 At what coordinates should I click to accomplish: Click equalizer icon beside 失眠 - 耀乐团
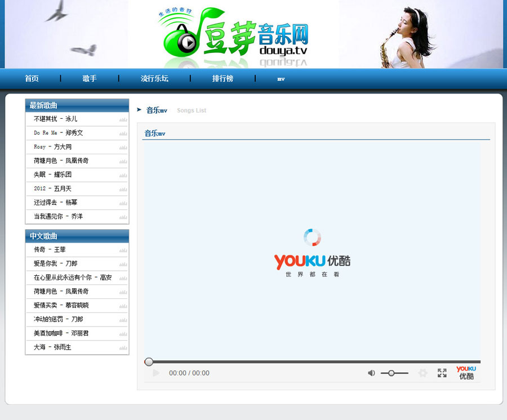click(x=123, y=176)
